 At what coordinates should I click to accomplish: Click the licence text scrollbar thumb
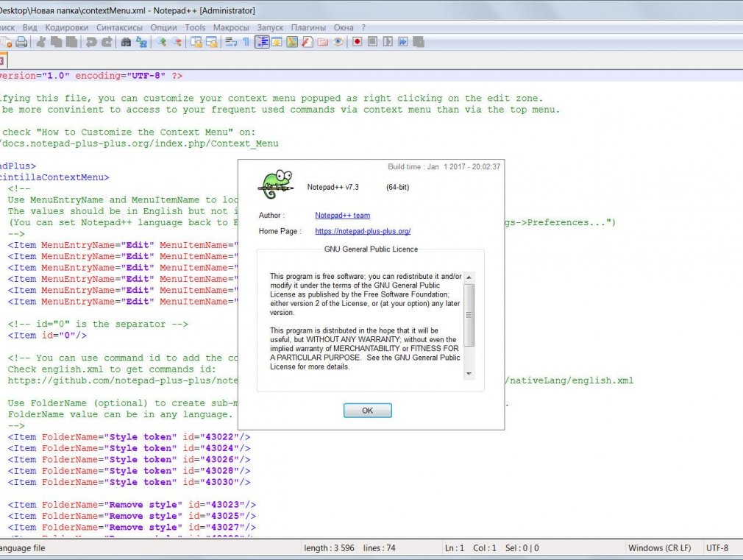[x=469, y=315]
